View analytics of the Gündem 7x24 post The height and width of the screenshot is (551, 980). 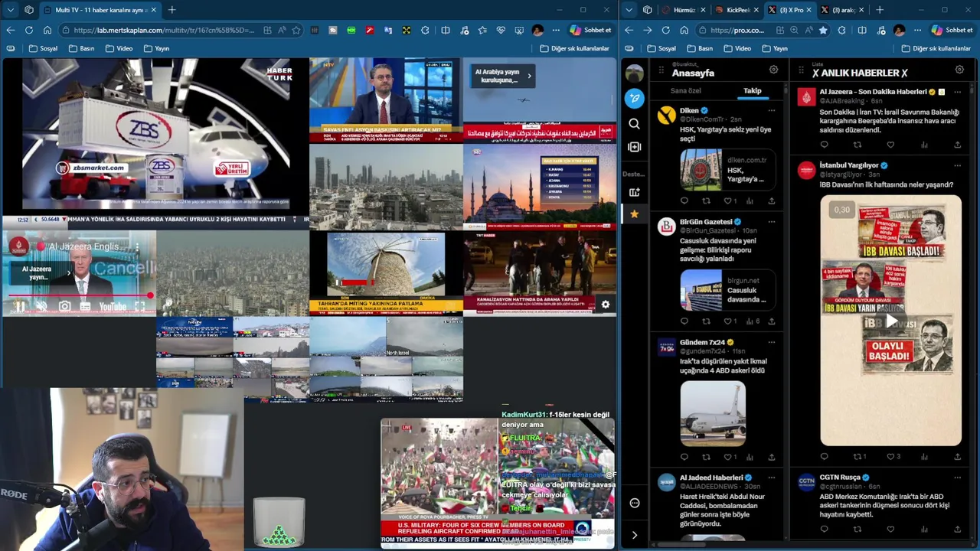pos(750,457)
